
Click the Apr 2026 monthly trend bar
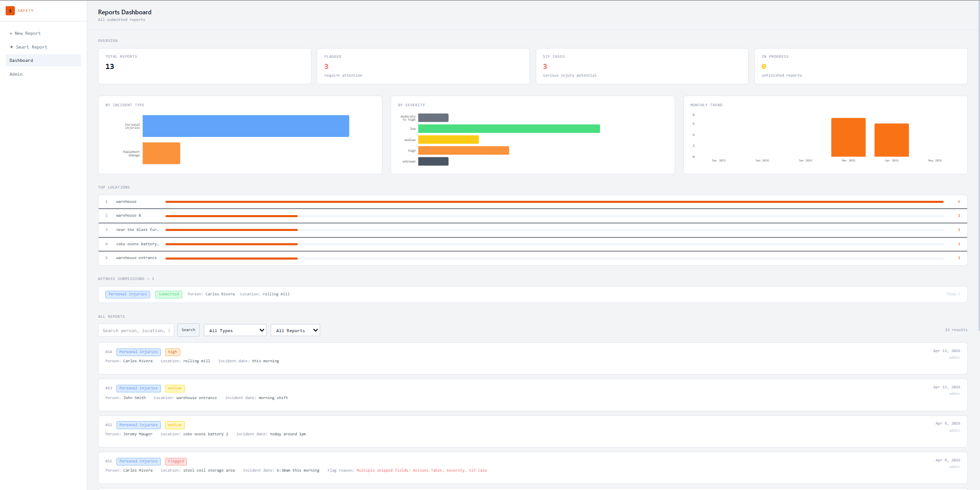(x=892, y=140)
